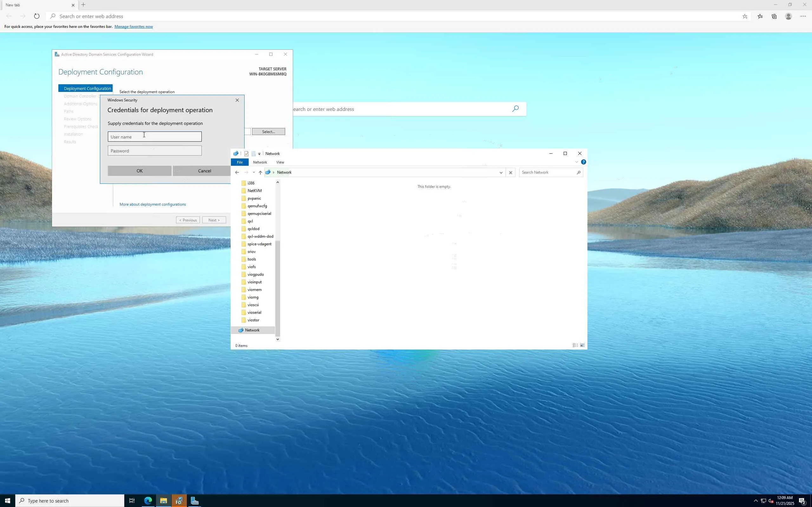Click the Edge refresh icon

(36, 16)
